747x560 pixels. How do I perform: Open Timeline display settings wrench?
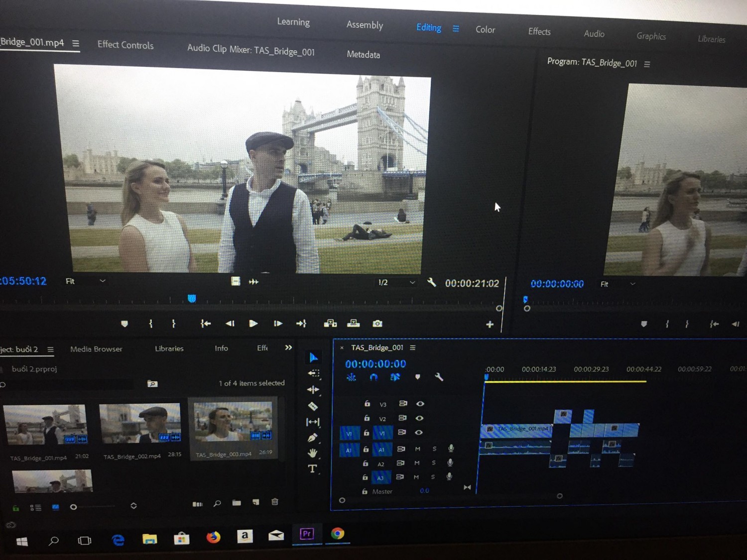[439, 377]
